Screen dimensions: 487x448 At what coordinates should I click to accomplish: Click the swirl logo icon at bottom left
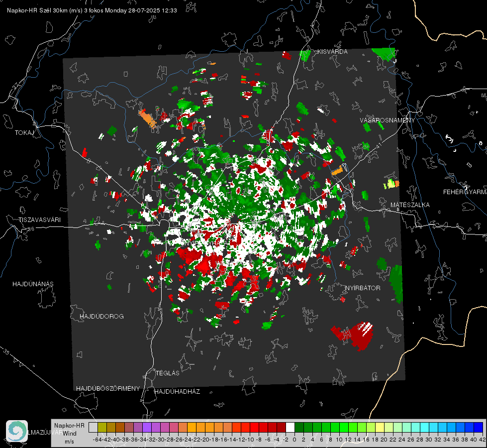pyautogui.click(x=17, y=431)
